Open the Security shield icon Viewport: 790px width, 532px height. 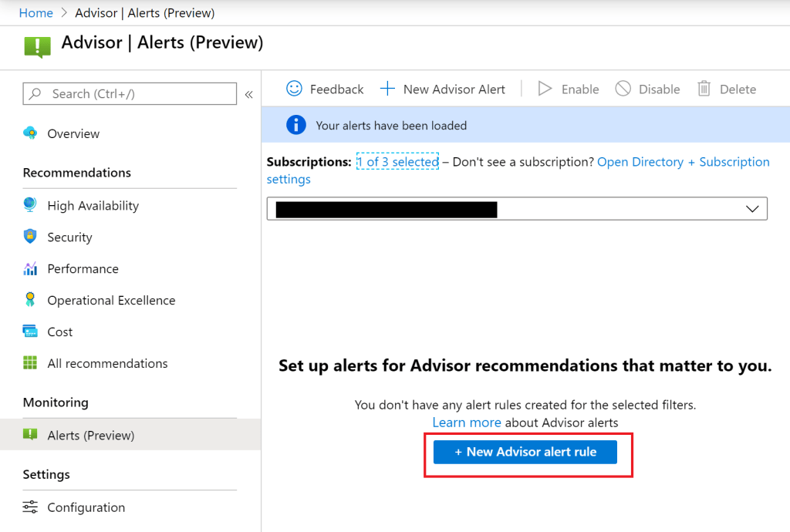[x=30, y=237]
